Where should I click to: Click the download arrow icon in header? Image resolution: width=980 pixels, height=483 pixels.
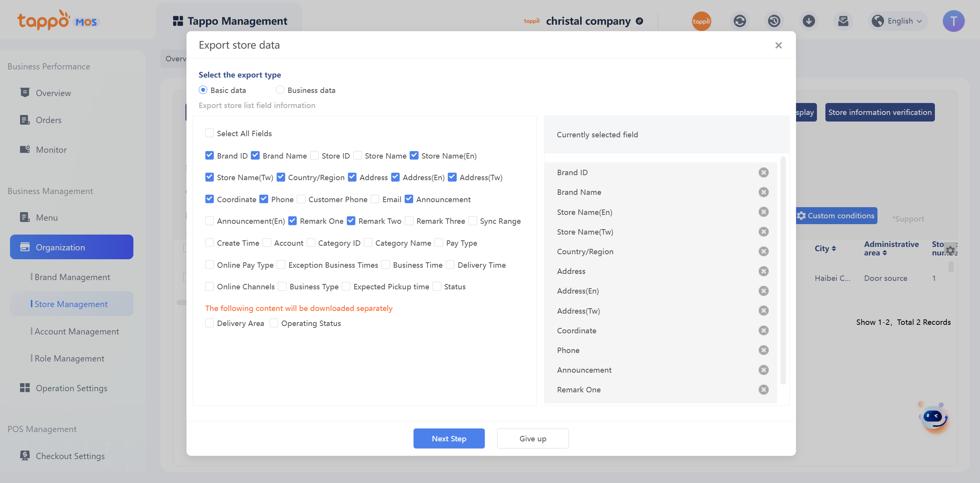(808, 21)
